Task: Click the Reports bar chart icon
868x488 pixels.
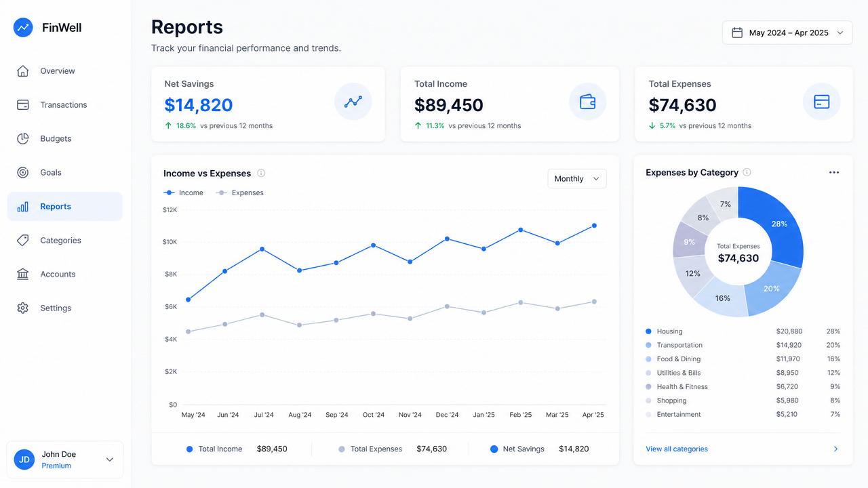Action: pyautogui.click(x=23, y=207)
